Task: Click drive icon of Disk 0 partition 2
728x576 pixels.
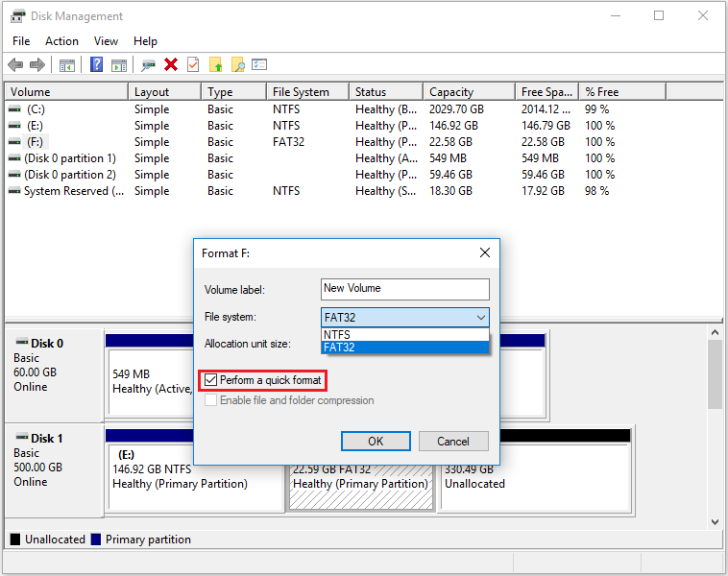Action: 14,175
